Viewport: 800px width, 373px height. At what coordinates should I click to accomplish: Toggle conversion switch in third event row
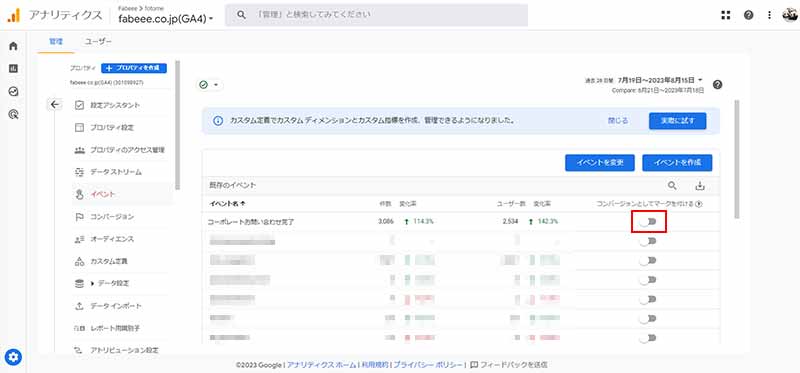coord(648,260)
